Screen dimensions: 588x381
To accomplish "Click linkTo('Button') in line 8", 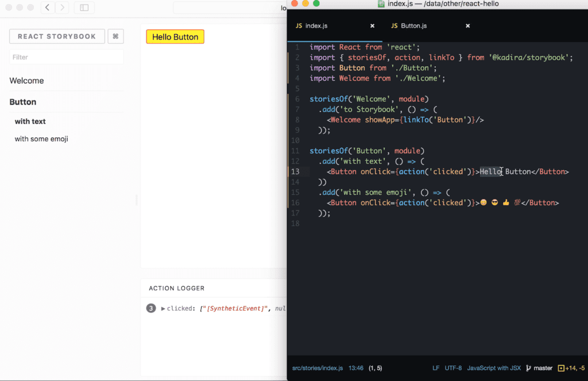I will 437,120.
